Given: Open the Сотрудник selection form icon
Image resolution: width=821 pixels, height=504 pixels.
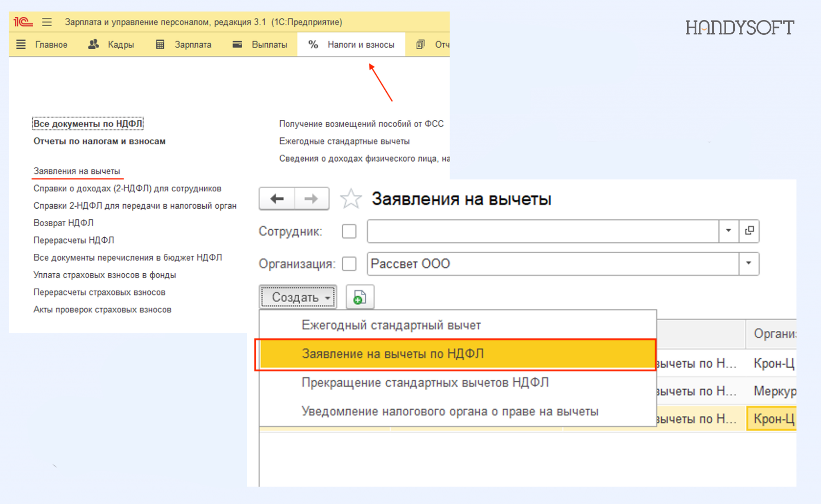Looking at the screenshot, I should 749,231.
